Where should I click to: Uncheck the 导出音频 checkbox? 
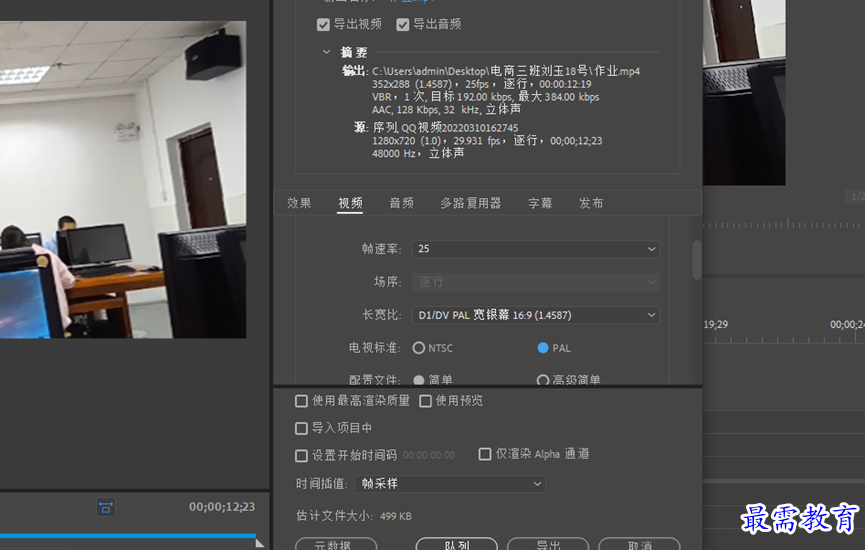[x=403, y=24]
